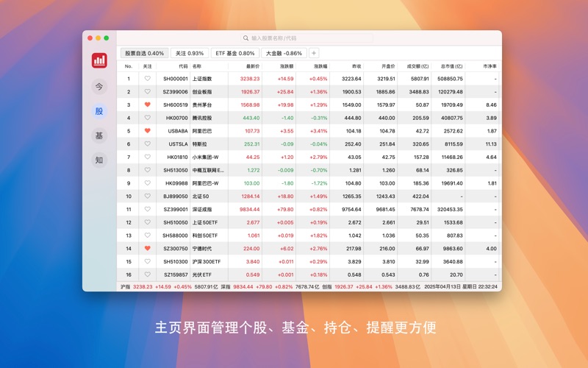Toggle favorite heart for 小米集团-W
This screenshot has height=368, width=588.
148,157
